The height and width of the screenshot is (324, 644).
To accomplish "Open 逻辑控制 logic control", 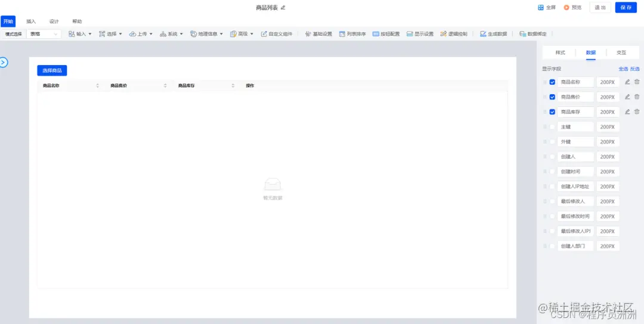I will click(453, 34).
